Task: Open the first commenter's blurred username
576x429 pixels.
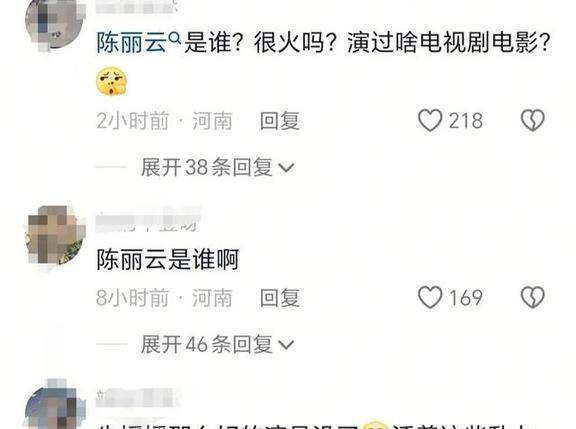Action: tap(136, 7)
